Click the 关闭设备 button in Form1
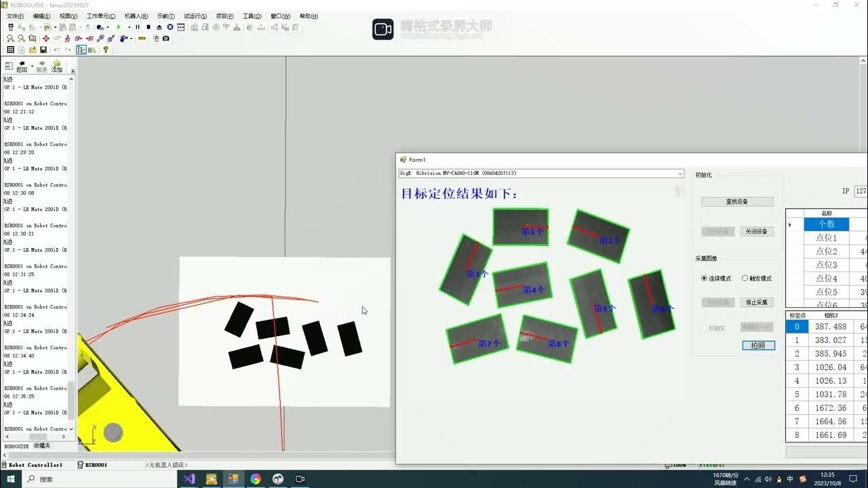The height and width of the screenshot is (488, 868). coord(756,231)
